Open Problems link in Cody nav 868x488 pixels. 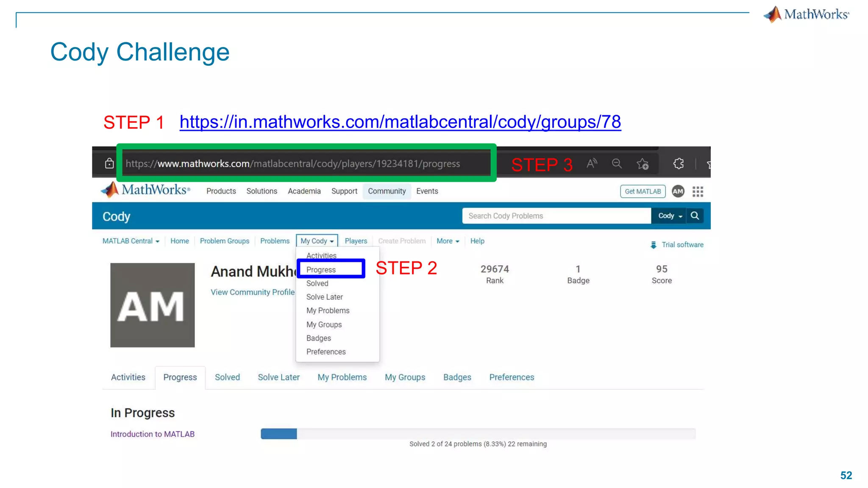(275, 241)
